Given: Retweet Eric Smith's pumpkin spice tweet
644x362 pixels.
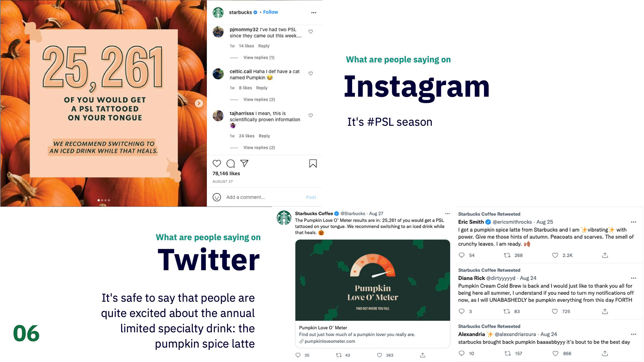Looking at the screenshot, I should coord(507,255).
